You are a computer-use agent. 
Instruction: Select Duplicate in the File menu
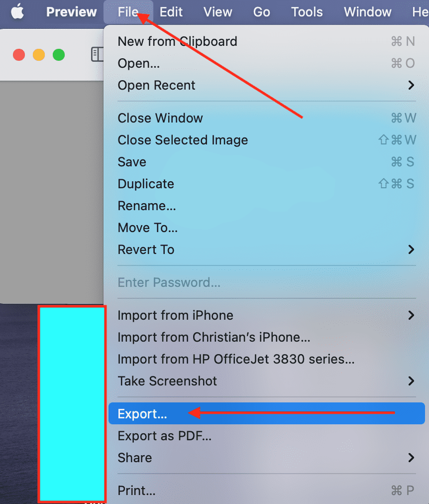pos(267,184)
